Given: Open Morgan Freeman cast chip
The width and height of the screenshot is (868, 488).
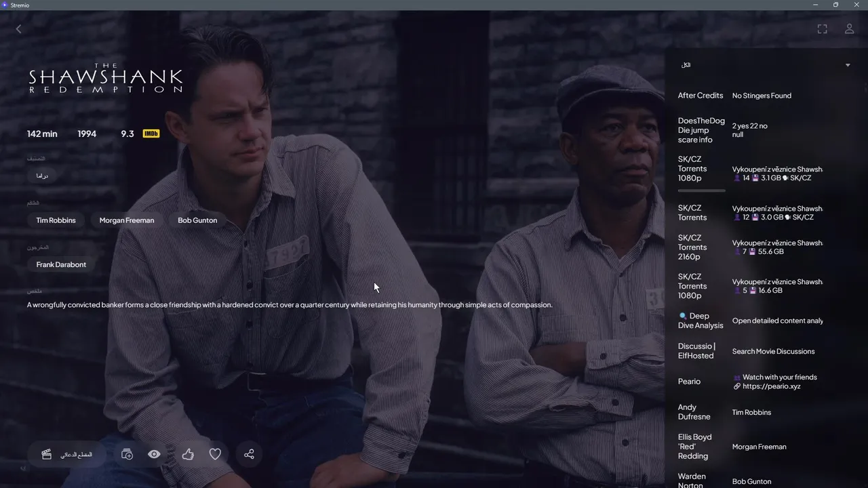Looking at the screenshot, I should (127, 220).
